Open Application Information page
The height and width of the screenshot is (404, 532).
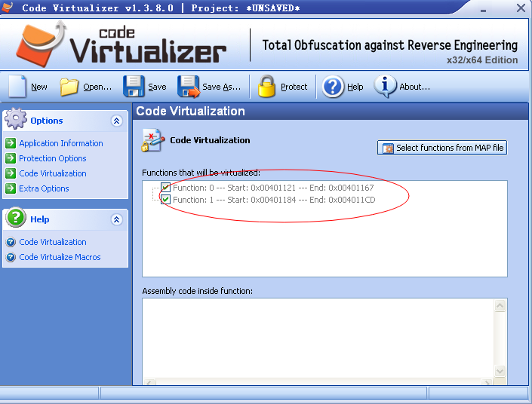pyautogui.click(x=61, y=143)
